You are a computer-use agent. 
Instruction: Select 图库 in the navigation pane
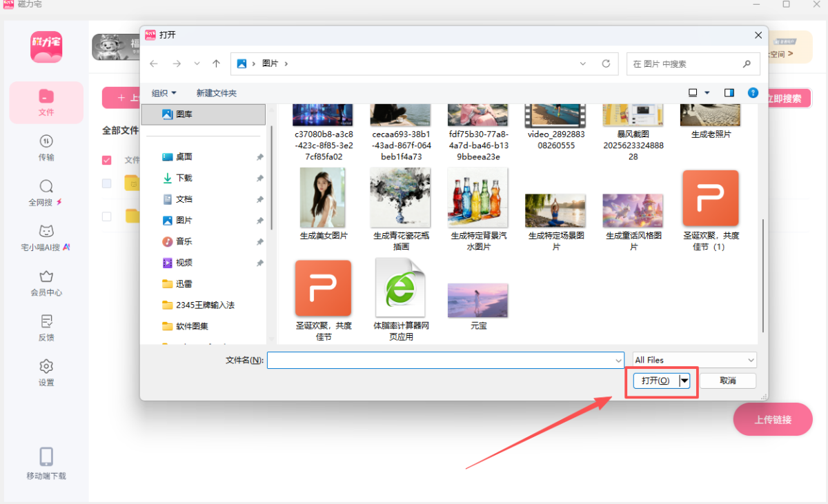pyautogui.click(x=203, y=114)
